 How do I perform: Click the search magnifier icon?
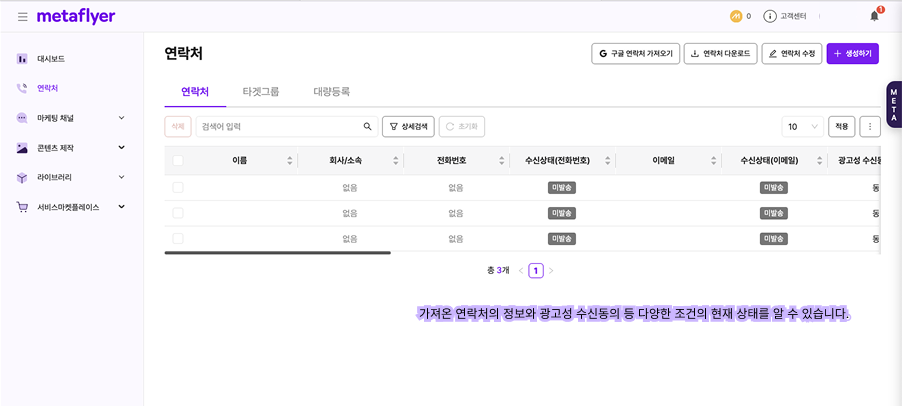coord(367,127)
